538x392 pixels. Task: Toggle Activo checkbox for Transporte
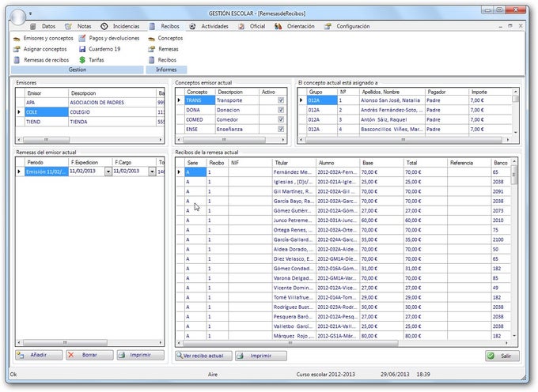[281, 100]
